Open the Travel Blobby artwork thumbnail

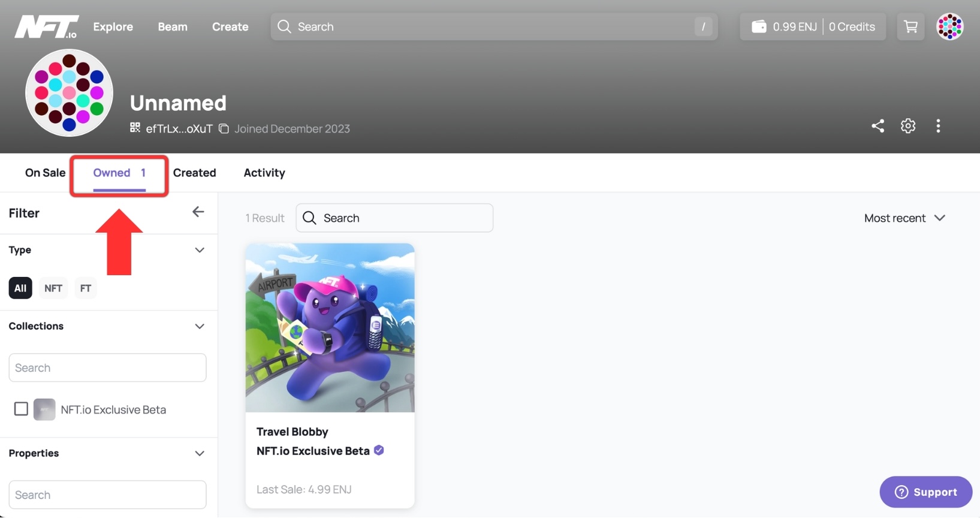[330, 327]
